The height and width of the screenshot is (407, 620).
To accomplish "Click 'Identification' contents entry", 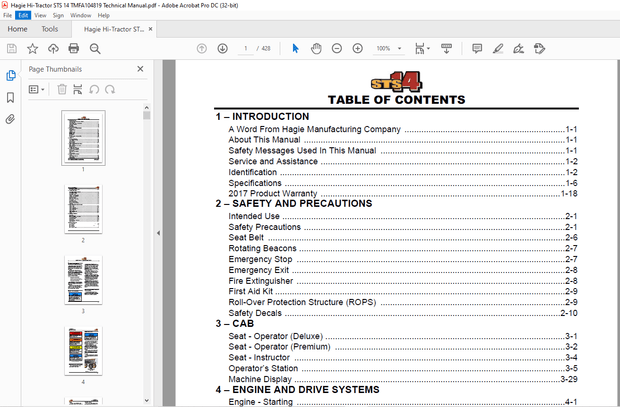I will point(252,172).
